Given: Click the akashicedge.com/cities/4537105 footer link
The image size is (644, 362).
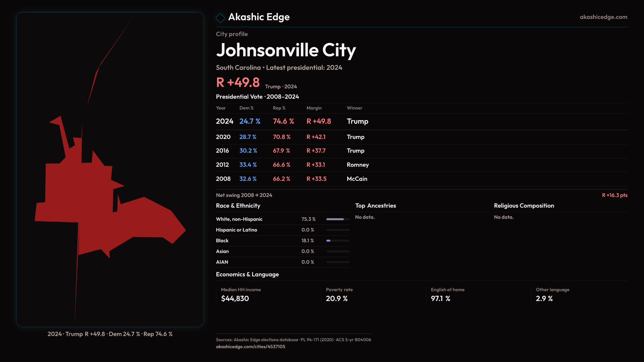Looking at the screenshot, I should pyautogui.click(x=250, y=347).
